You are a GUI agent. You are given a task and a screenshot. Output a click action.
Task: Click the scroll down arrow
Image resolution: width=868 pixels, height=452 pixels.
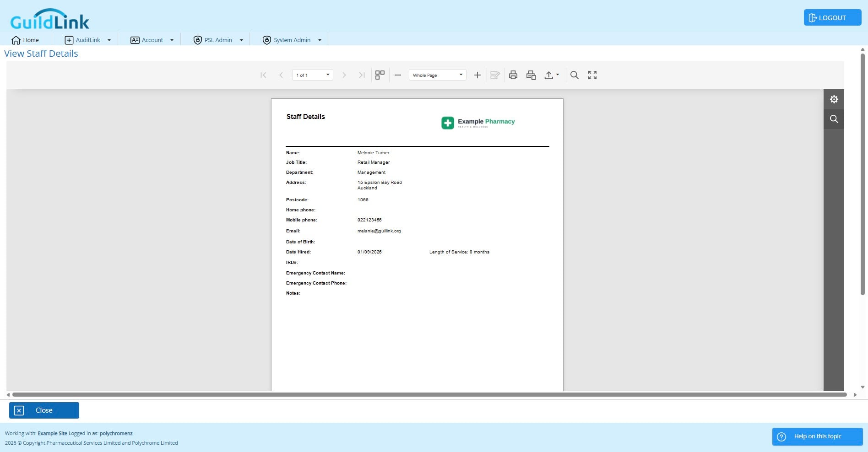pos(863,387)
